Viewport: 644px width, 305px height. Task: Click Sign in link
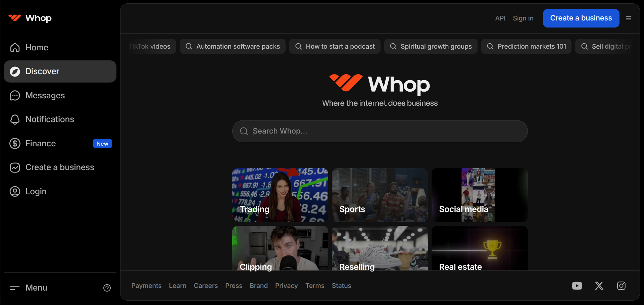point(523,18)
